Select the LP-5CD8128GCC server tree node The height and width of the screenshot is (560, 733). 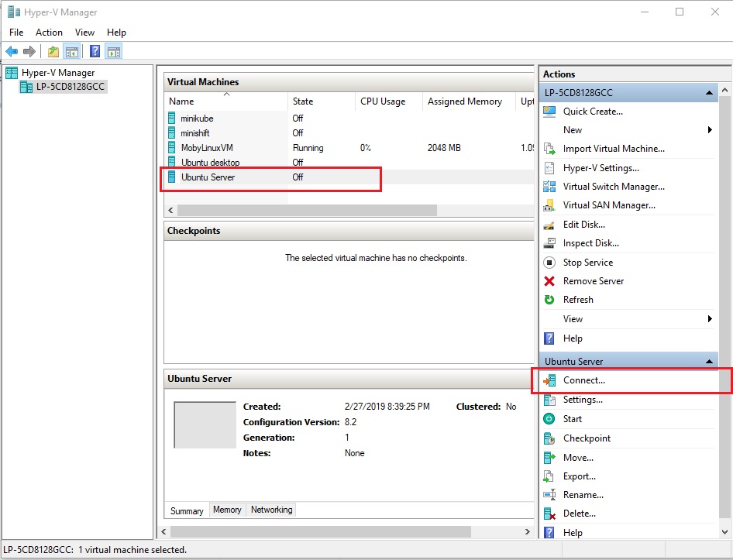(70, 87)
